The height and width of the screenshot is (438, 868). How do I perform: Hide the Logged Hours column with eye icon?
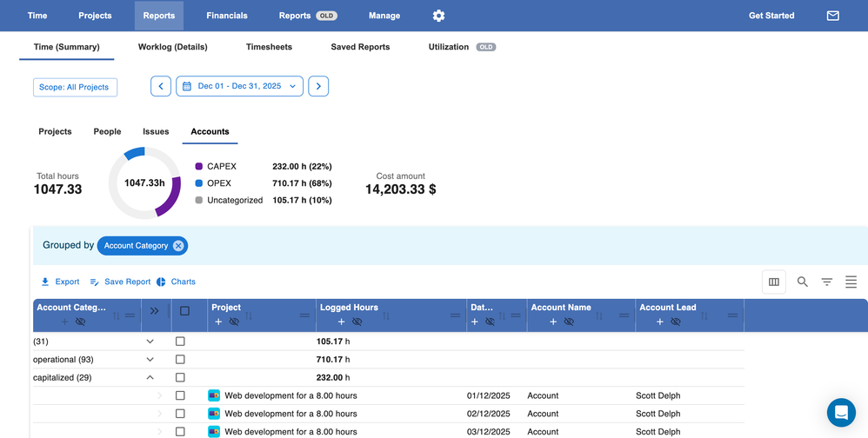[x=357, y=322]
